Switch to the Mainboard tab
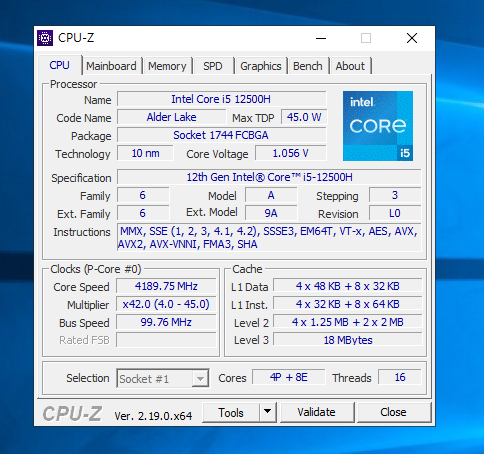Screen dimensions: 484x454 point(111,66)
